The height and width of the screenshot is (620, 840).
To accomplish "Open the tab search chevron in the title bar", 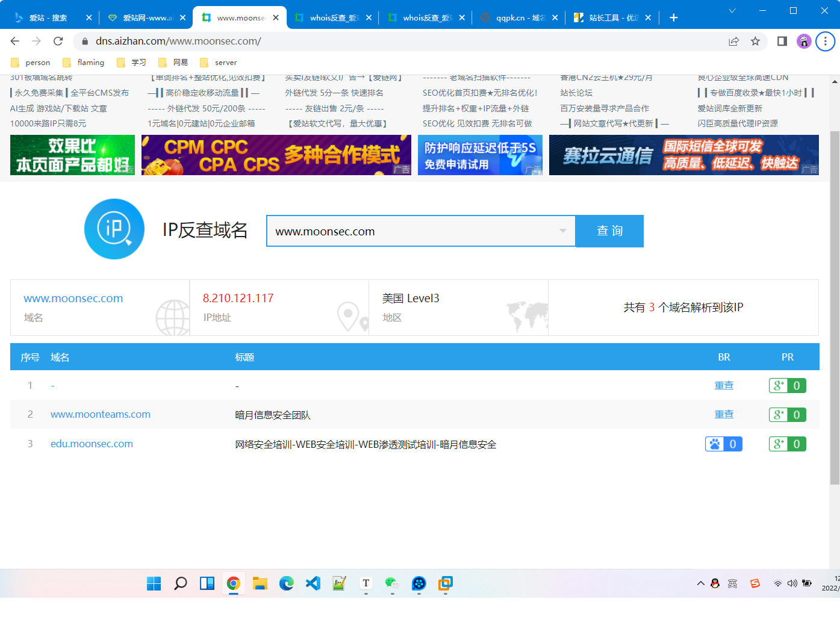I will click(732, 11).
